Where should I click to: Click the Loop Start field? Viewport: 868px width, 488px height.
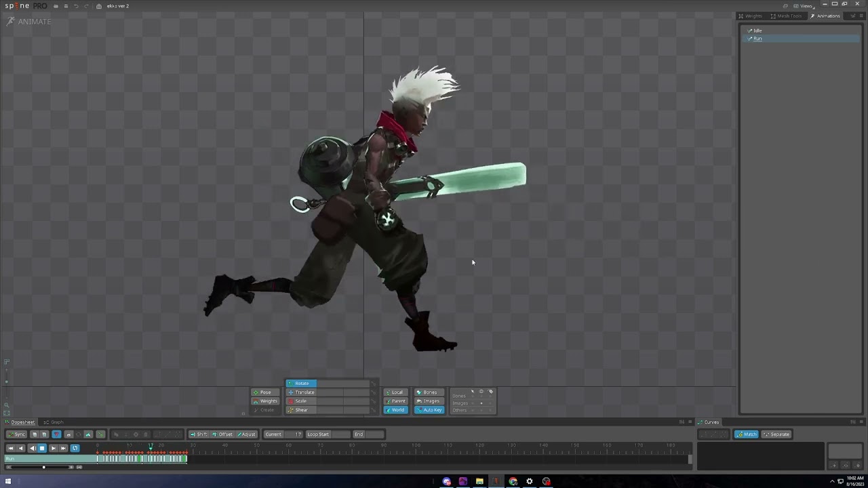(x=328, y=434)
